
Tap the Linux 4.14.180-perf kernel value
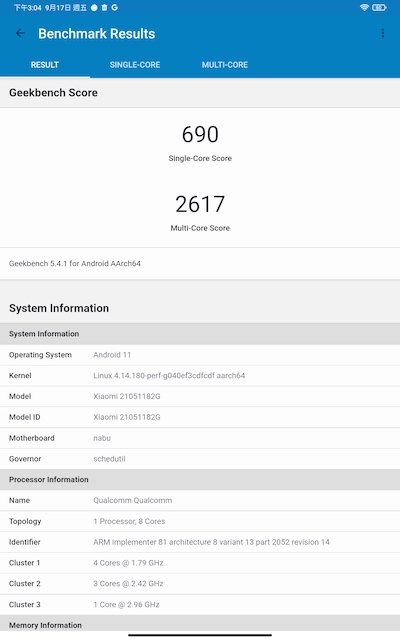click(x=169, y=376)
